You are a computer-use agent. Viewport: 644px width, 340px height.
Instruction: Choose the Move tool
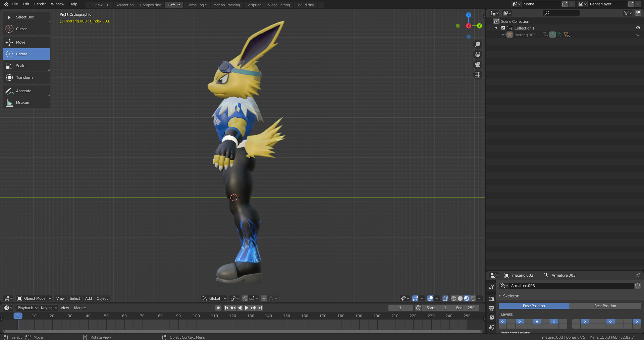tap(26, 42)
